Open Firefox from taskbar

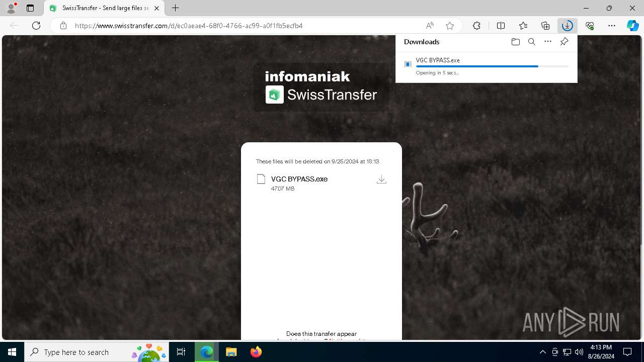point(256,352)
